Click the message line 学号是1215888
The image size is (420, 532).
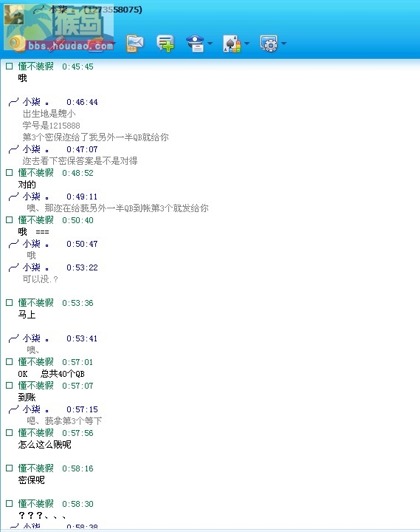(51, 126)
